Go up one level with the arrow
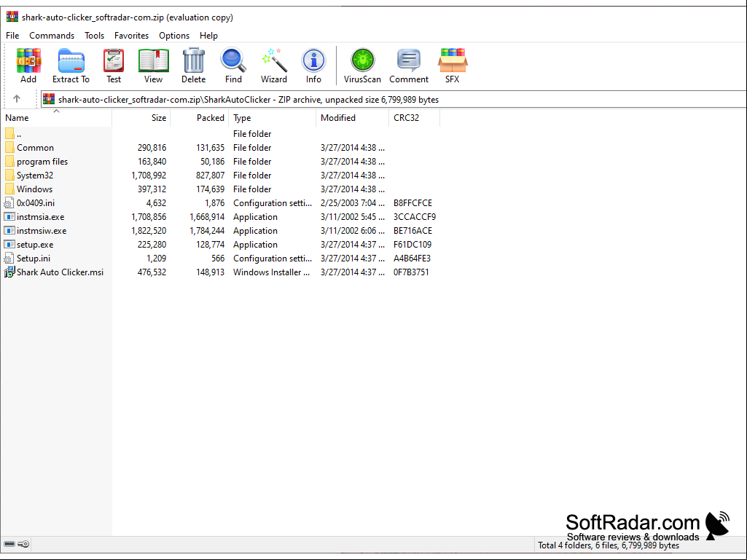The width and height of the screenshot is (747, 560). point(17,98)
